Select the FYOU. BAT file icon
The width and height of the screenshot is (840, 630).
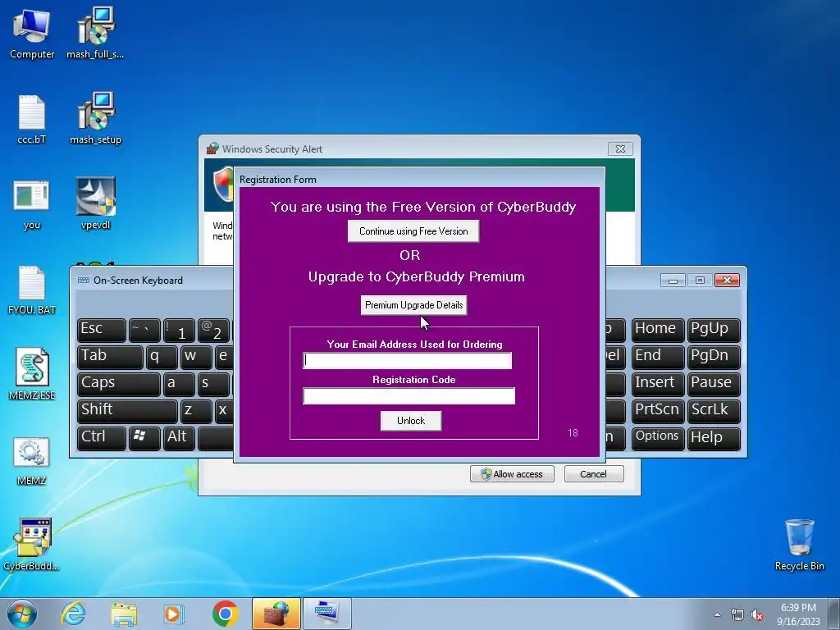coord(32,290)
